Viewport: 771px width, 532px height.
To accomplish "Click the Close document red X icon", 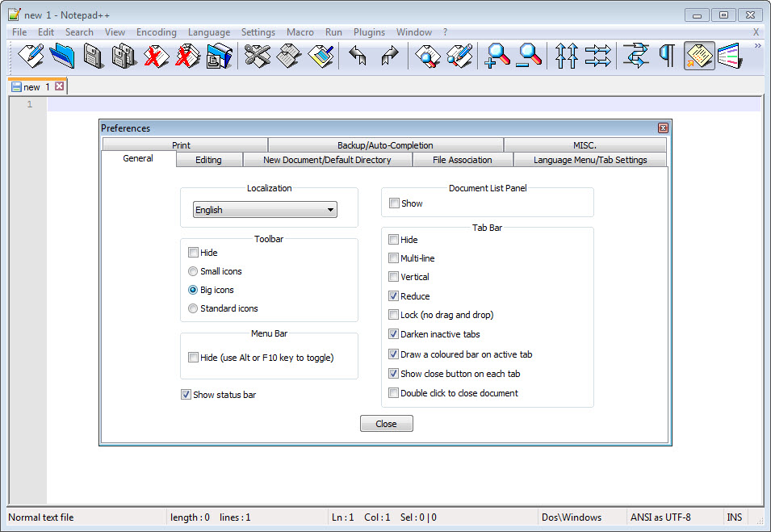I will click(157, 56).
